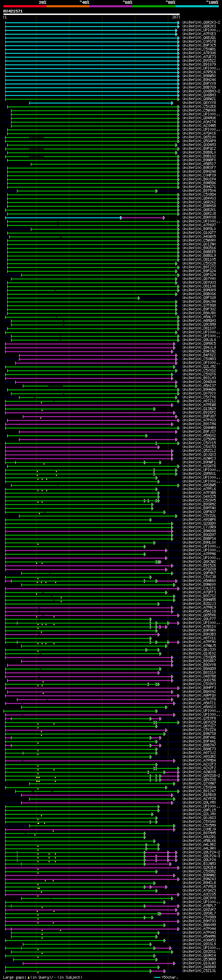Select label UniRef100_O48849
Viewport: 222px width, 980px height.
pyautogui.click(x=199, y=967)
